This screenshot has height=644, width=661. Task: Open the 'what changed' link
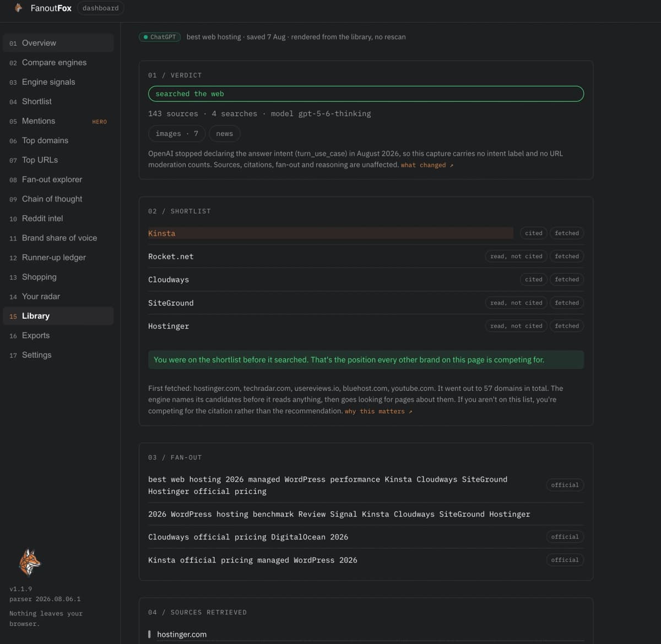[427, 165]
